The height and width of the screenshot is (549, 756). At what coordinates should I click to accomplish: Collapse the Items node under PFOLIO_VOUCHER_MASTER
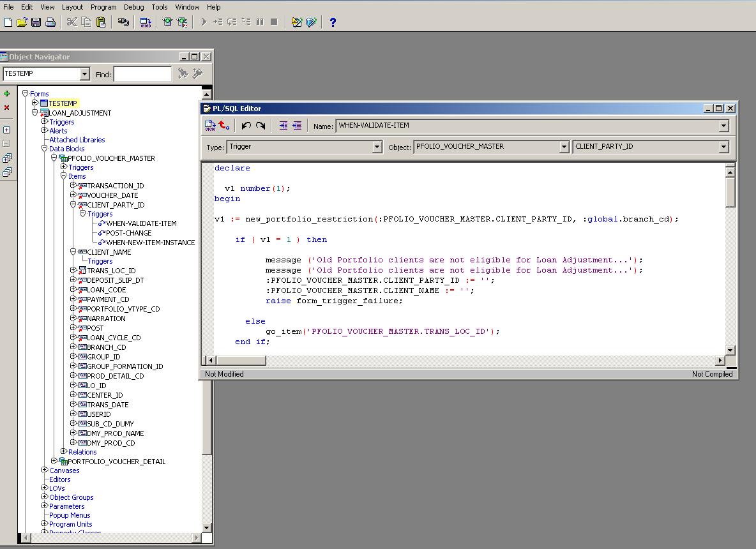point(64,176)
